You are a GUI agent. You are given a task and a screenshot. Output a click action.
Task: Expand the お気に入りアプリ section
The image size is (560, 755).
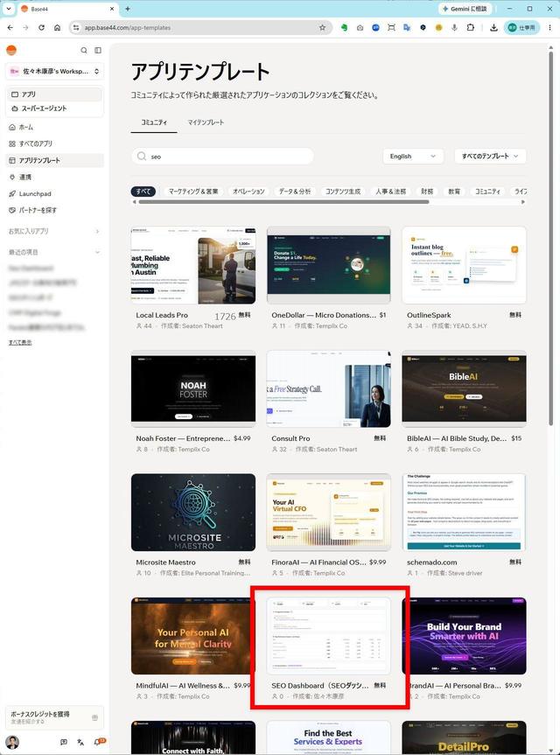tap(97, 232)
